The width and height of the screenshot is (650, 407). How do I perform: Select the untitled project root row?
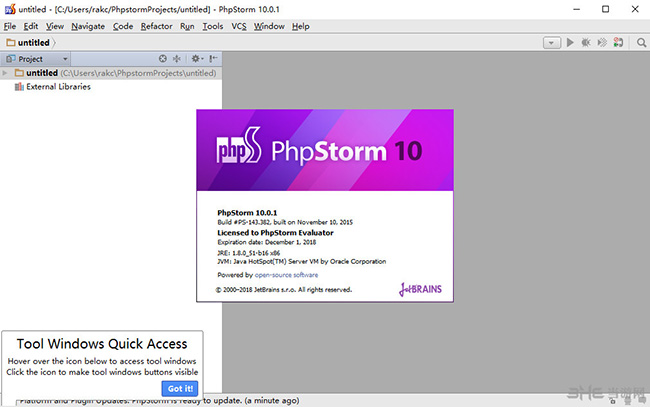(x=111, y=73)
